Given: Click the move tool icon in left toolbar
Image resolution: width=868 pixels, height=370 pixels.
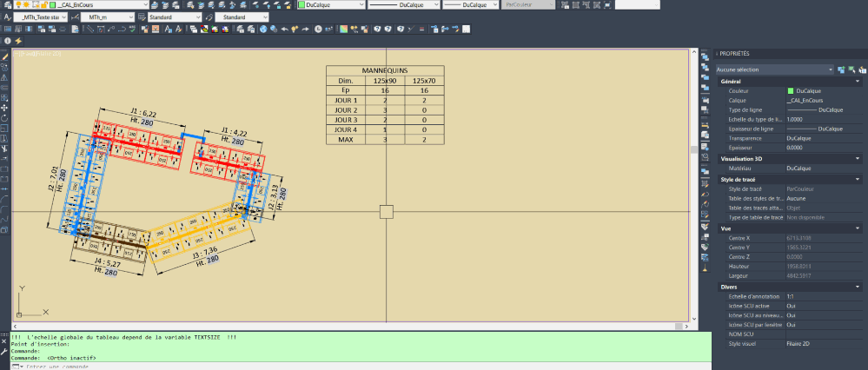Looking at the screenshot, I should pos(4,108).
